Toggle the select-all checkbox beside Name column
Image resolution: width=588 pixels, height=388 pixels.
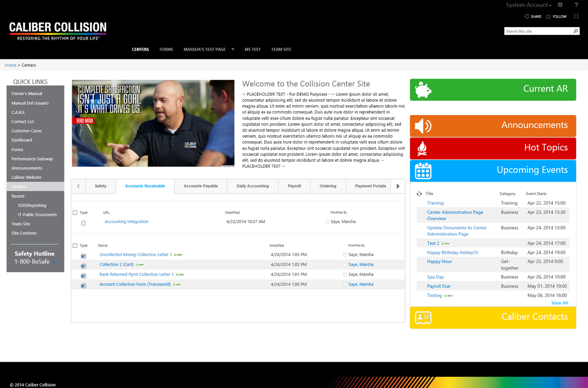(75, 245)
